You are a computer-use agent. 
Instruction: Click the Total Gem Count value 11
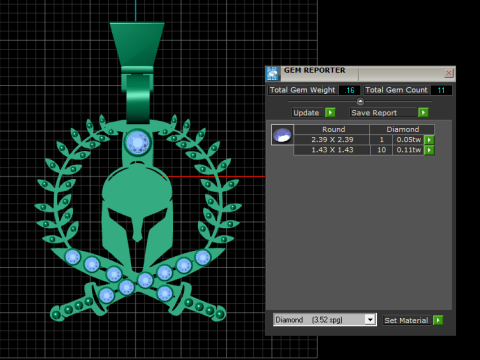441,90
